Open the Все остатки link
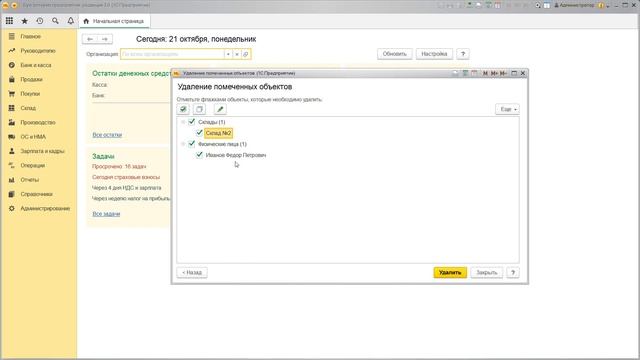 pyautogui.click(x=107, y=135)
